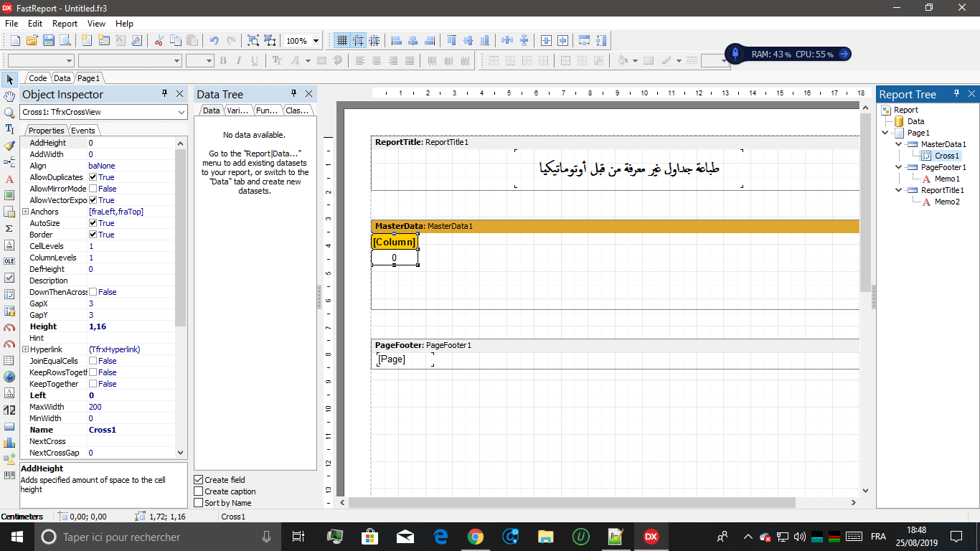Click the Fill Color bucket icon
980x551 pixels.
coord(623,61)
